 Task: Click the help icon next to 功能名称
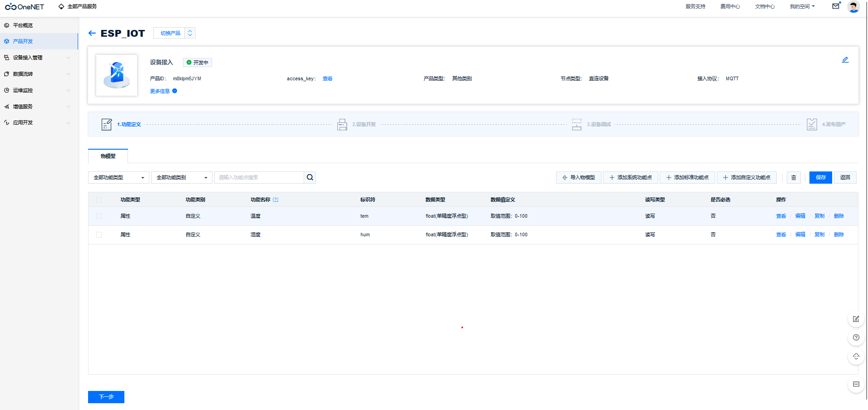coord(276,200)
